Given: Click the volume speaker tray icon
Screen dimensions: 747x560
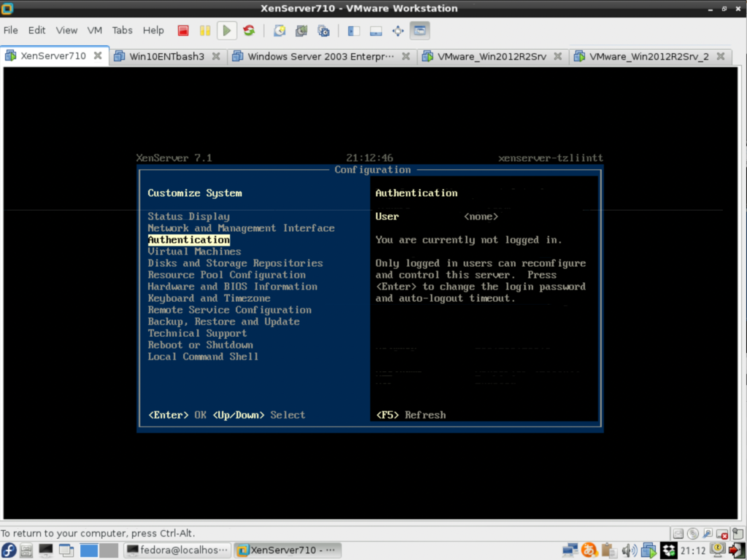Looking at the screenshot, I should pyautogui.click(x=630, y=551).
